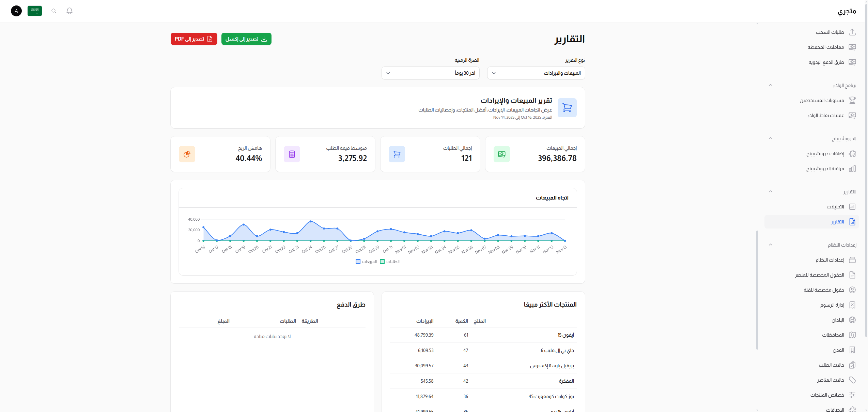Image resolution: width=868 pixels, height=412 pixels.
Task: Select the عمليات نقاط الولاء points icon
Action: pos(853,115)
